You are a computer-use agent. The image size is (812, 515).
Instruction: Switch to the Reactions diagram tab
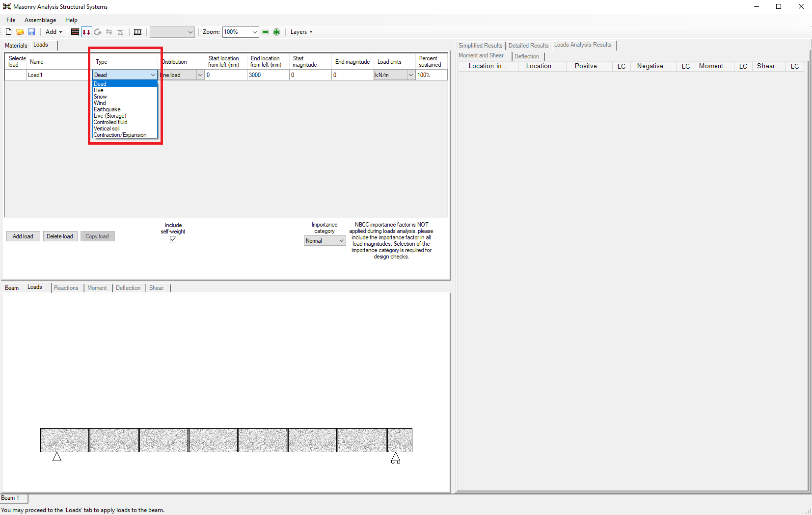pos(66,288)
